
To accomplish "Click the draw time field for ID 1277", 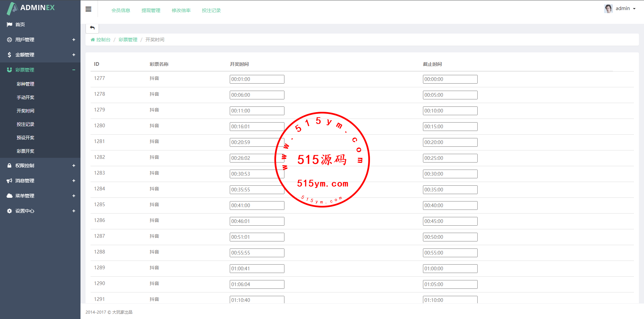I will [x=257, y=79].
